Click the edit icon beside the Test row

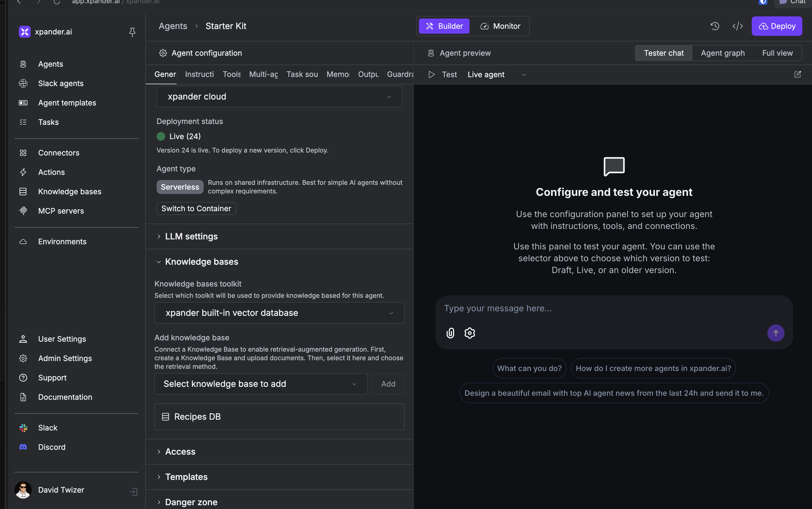tap(797, 75)
